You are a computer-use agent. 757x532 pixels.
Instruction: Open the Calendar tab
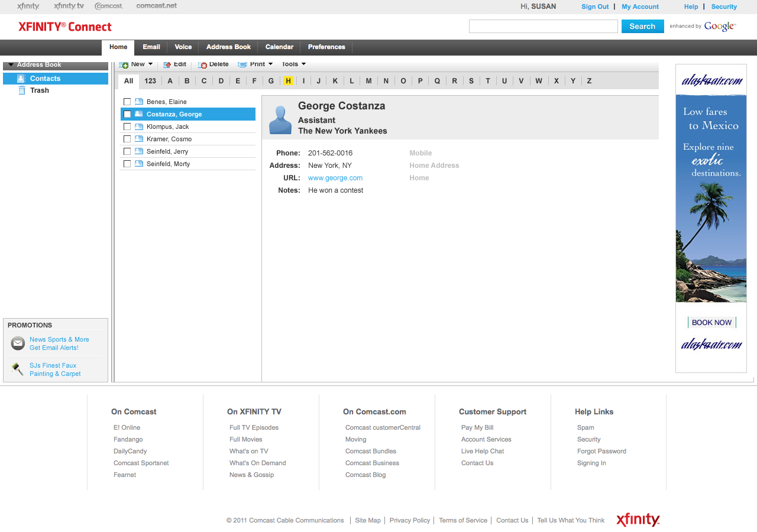pos(279,47)
